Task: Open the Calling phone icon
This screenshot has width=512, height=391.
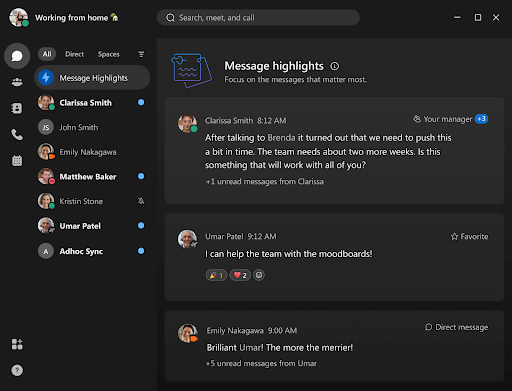Action: (x=17, y=134)
